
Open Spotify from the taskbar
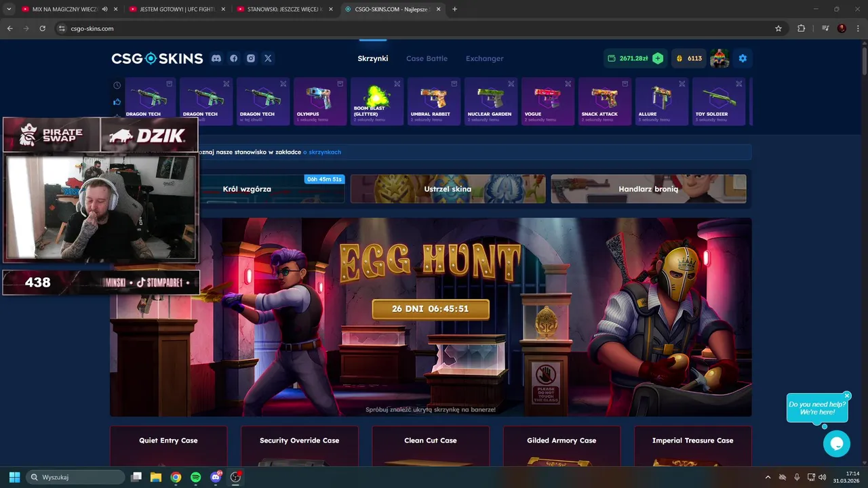pyautogui.click(x=195, y=477)
